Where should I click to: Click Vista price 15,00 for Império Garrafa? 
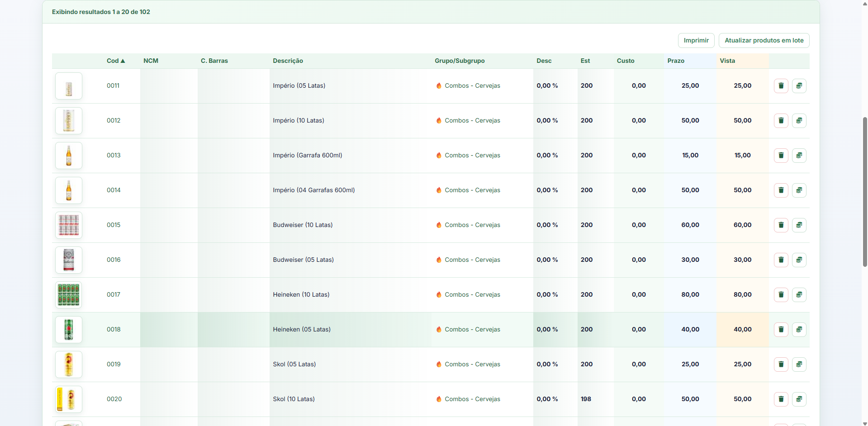743,155
